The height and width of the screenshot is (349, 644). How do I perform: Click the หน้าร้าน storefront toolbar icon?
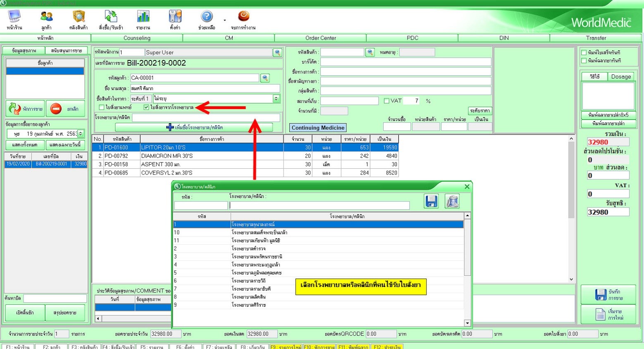click(14, 17)
